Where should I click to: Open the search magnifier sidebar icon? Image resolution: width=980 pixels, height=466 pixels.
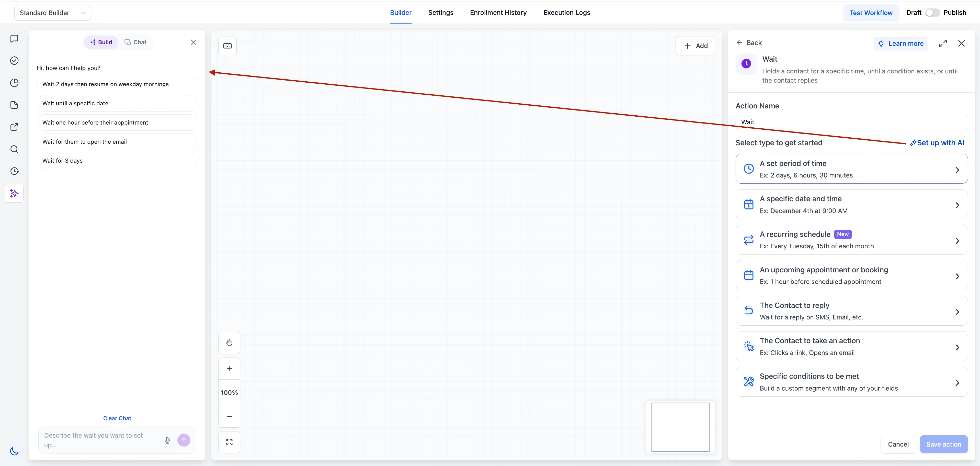tap(14, 149)
